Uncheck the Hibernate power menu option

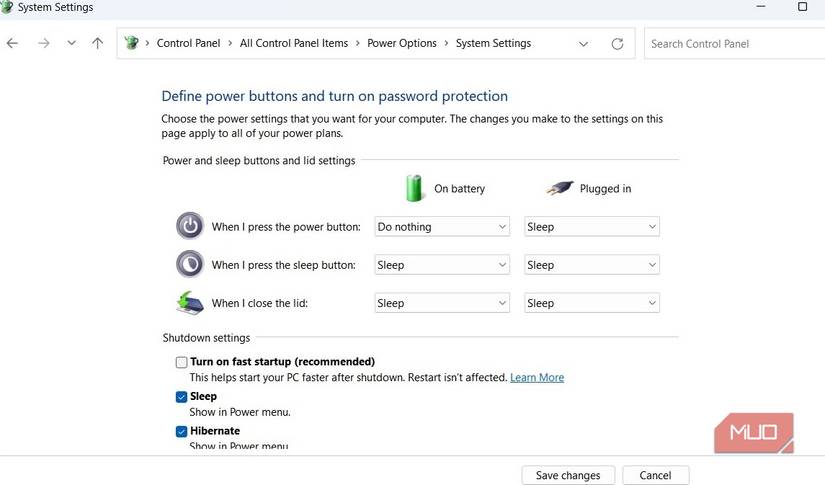coord(181,432)
